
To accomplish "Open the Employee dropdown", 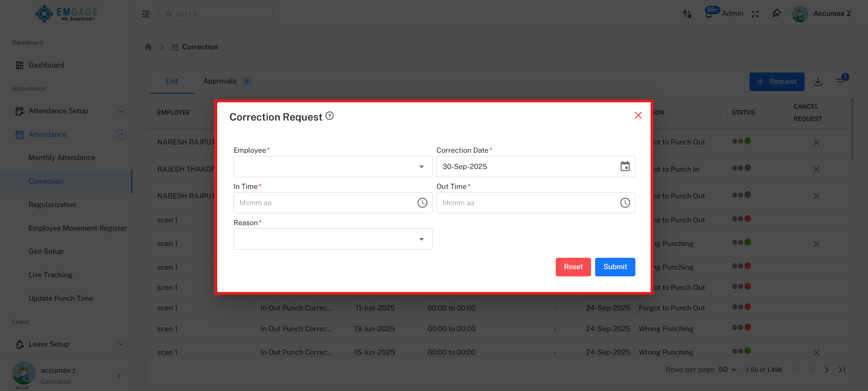I will tap(333, 167).
